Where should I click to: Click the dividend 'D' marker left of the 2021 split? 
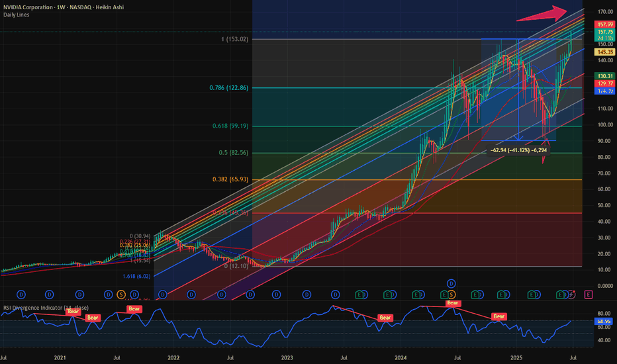[x=108, y=295]
